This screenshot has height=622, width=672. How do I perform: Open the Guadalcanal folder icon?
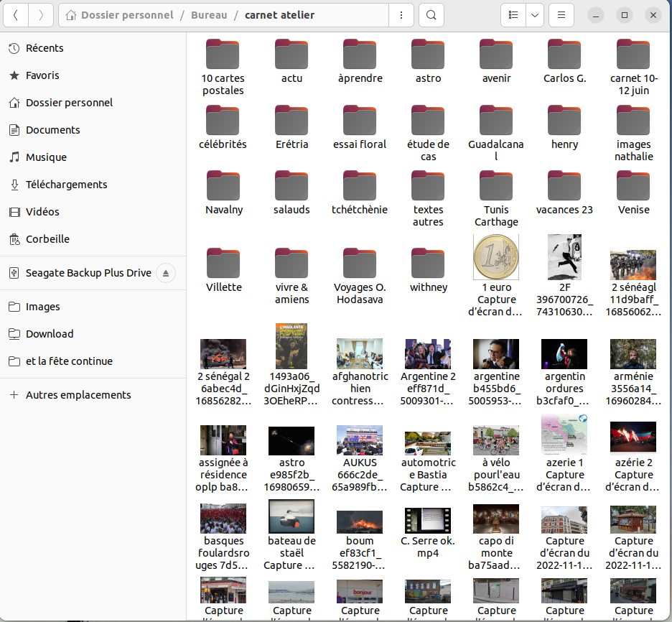pyautogui.click(x=496, y=121)
